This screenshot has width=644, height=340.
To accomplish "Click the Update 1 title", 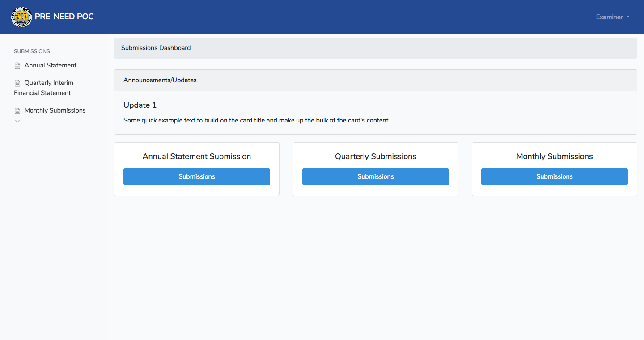I will (140, 105).
